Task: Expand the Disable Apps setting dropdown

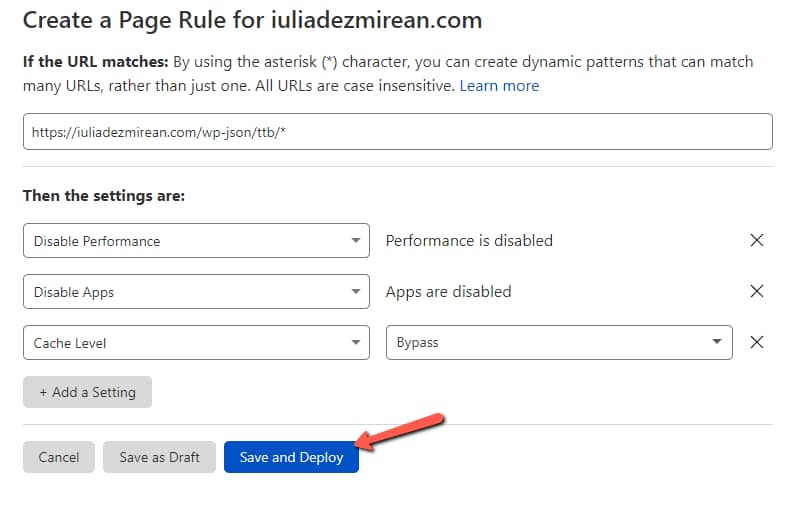Action: click(x=196, y=292)
